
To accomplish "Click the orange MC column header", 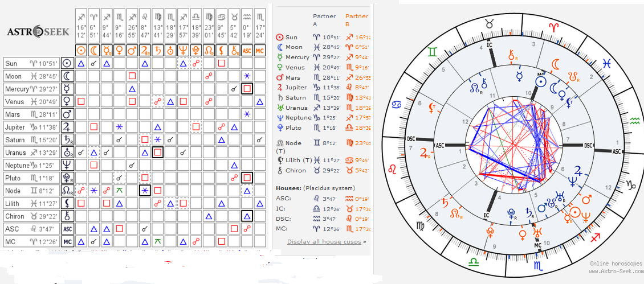I will (x=260, y=50).
